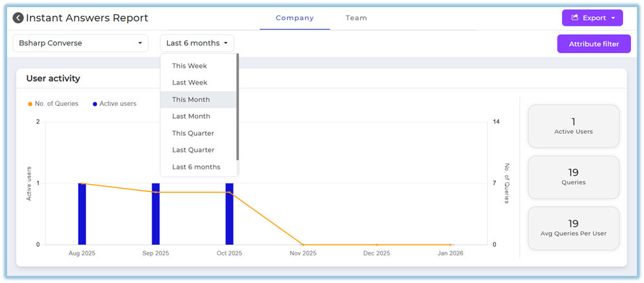The image size is (644, 283).
Task: Click the Aug 2025 blue bar
Action: click(82, 213)
